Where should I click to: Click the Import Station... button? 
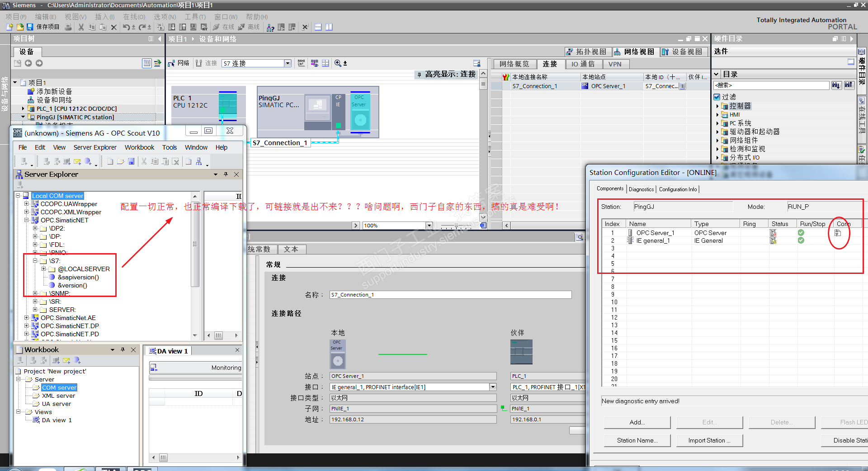pos(709,440)
